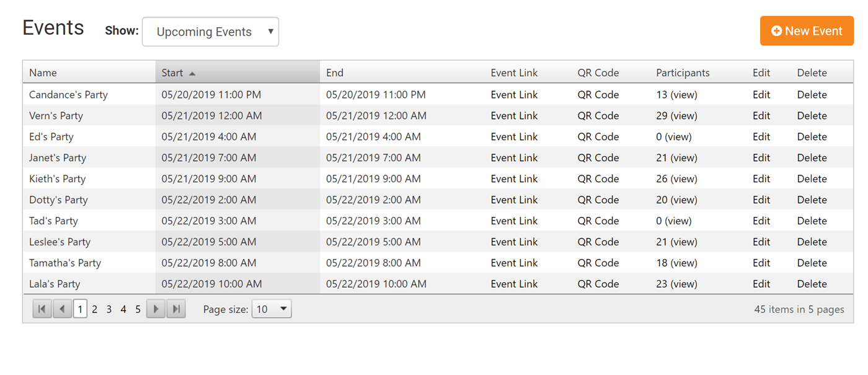Edit Dotty's Party
This screenshot has height=375, width=868.
coord(761,200)
